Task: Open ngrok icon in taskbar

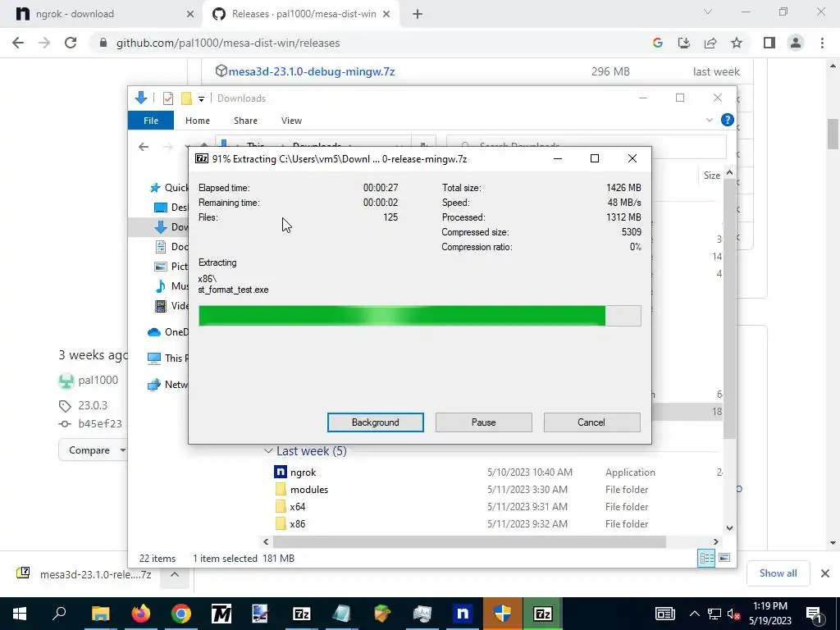Action: point(463,614)
